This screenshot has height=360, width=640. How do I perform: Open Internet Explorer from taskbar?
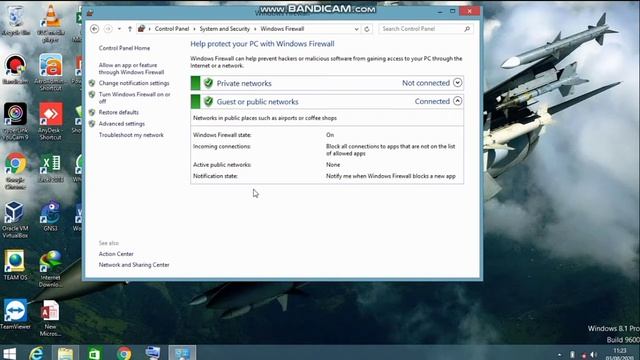36,353
